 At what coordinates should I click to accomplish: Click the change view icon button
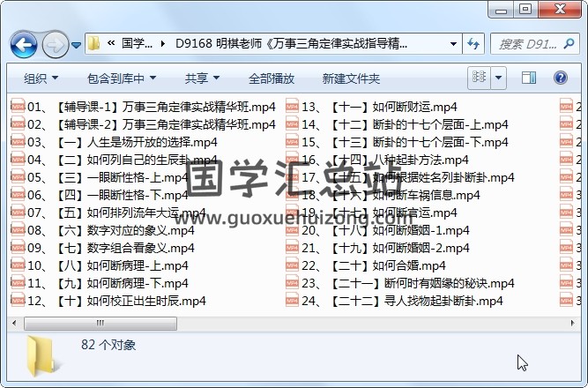coord(480,78)
